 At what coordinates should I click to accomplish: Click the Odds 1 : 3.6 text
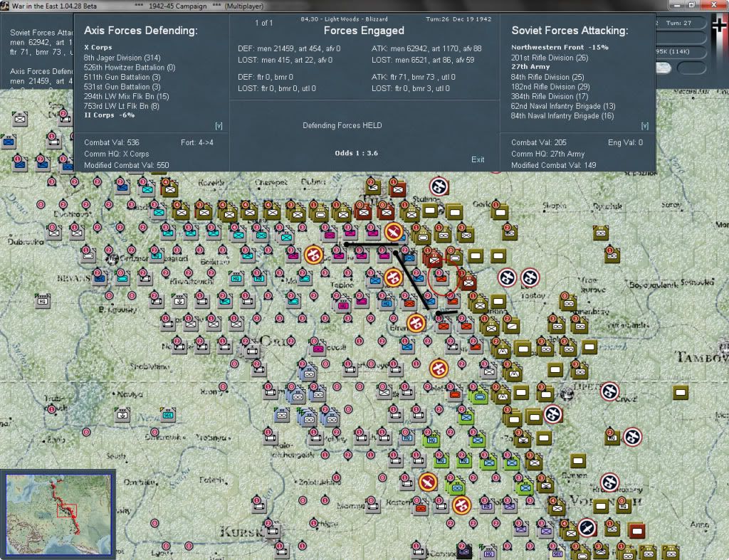click(x=356, y=154)
